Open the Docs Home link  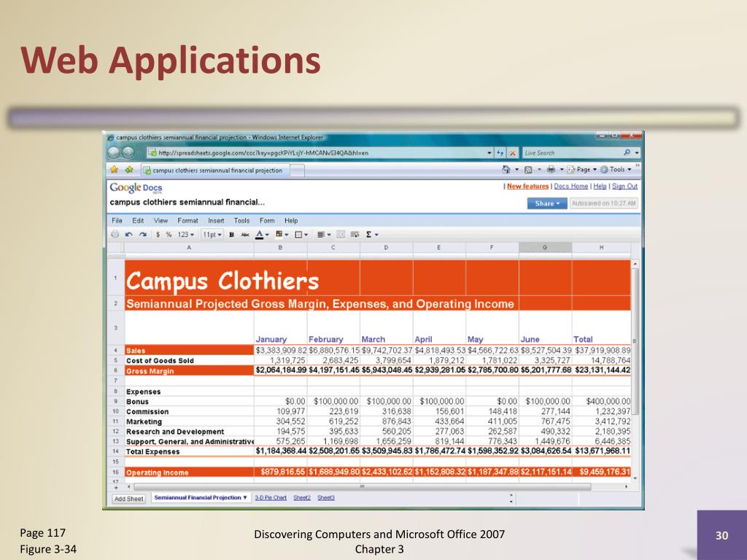570,186
